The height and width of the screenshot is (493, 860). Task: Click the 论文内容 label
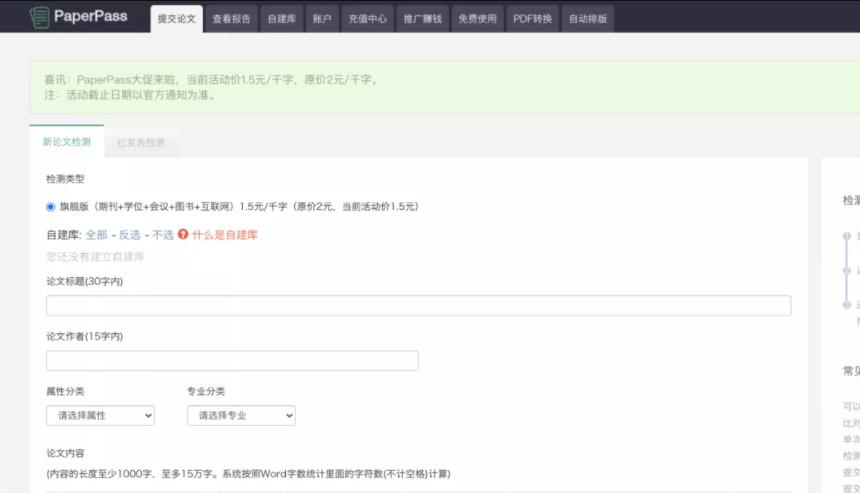coord(65,453)
